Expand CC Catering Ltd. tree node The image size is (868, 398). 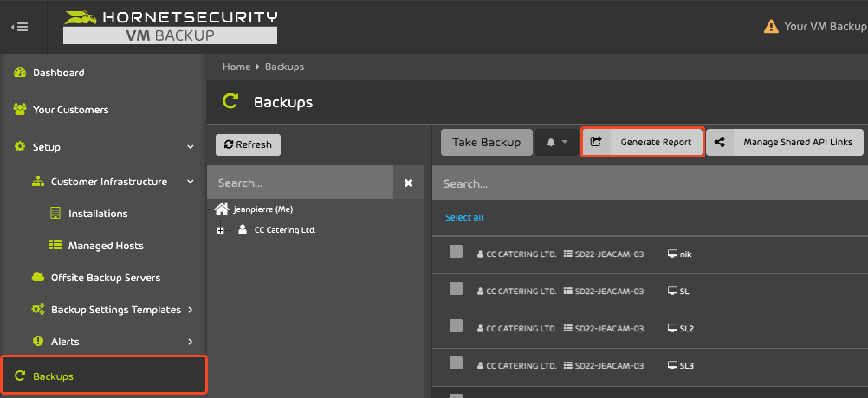220,230
